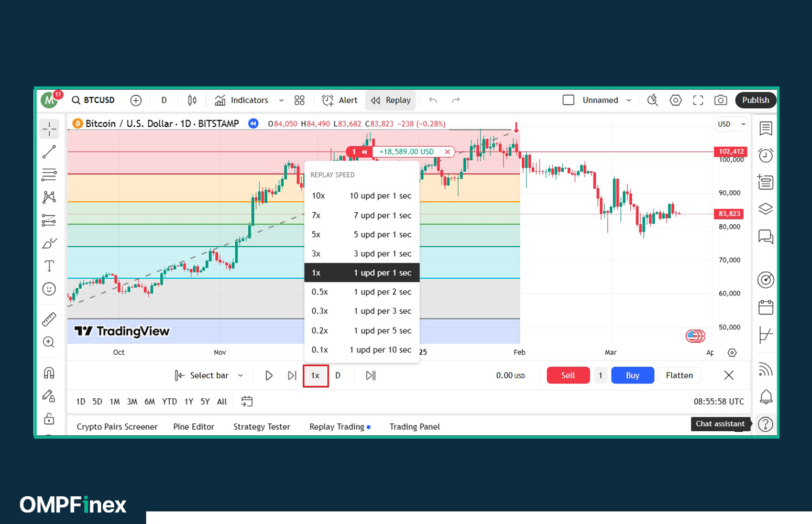Screen dimensions: 812x524
Task: Open the calendar panel
Action: [766, 307]
